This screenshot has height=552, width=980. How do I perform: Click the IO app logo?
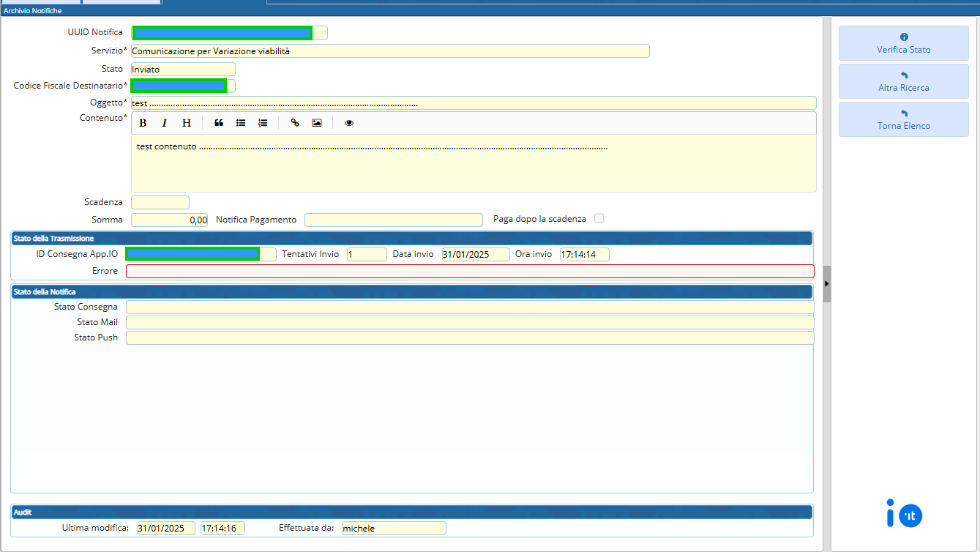pos(904,513)
